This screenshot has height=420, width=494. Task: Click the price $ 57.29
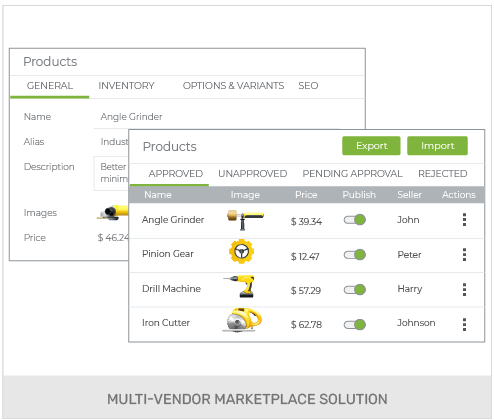pos(306,291)
